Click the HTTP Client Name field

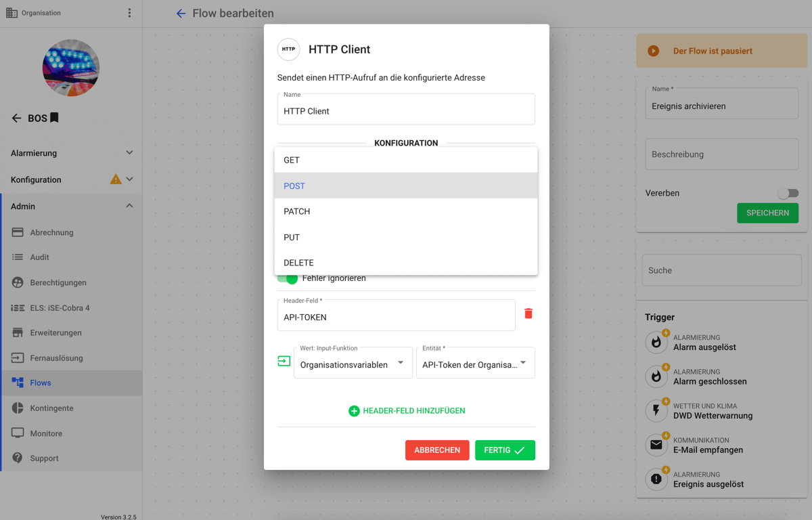tap(406, 110)
